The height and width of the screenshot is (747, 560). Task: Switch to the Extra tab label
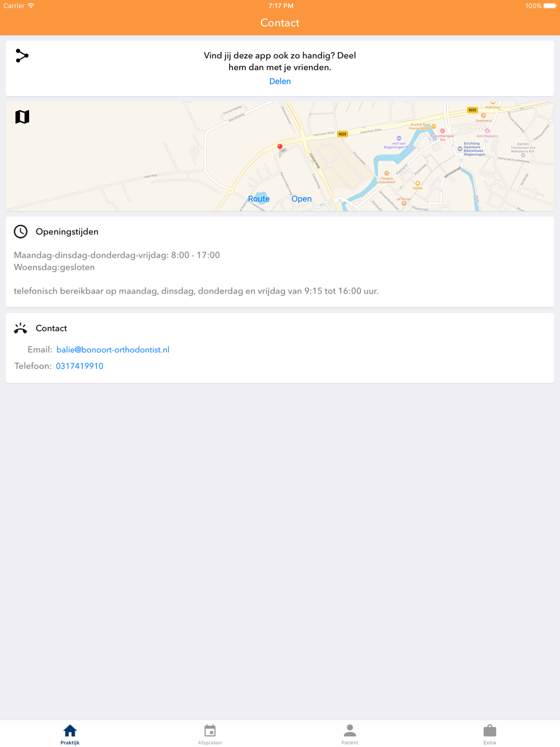(490, 743)
